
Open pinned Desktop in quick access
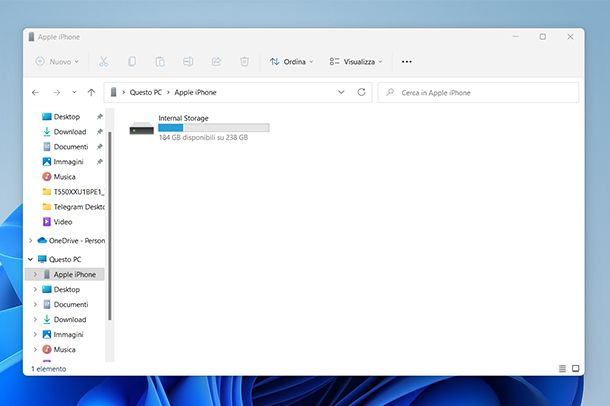click(x=66, y=117)
